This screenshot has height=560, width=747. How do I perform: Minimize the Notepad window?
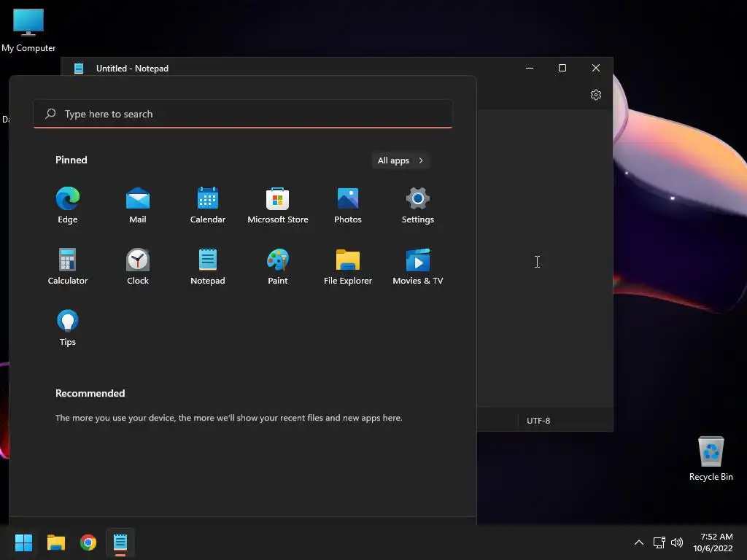pos(530,68)
